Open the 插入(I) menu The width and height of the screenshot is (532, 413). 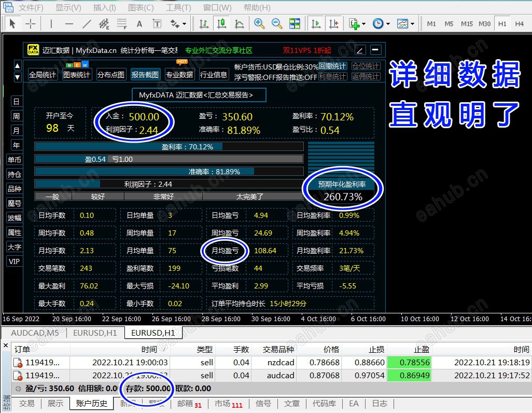(x=105, y=7)
